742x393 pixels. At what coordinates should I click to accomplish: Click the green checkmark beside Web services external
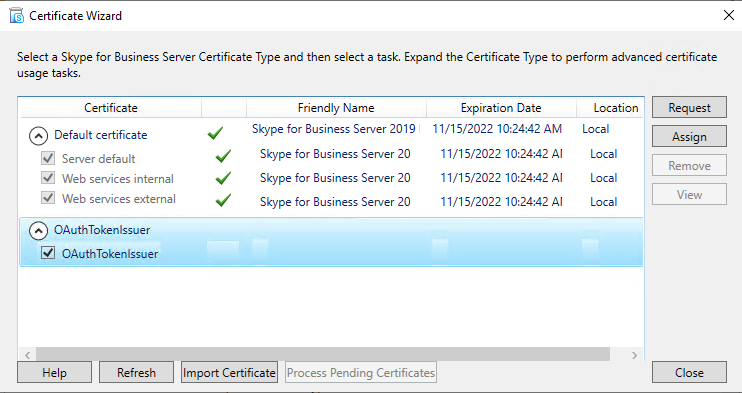click(x=223, y=200)
